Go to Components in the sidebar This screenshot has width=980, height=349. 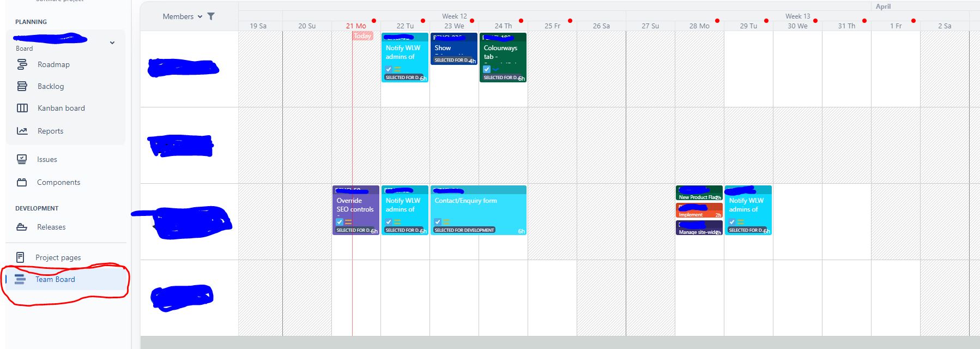58,182
